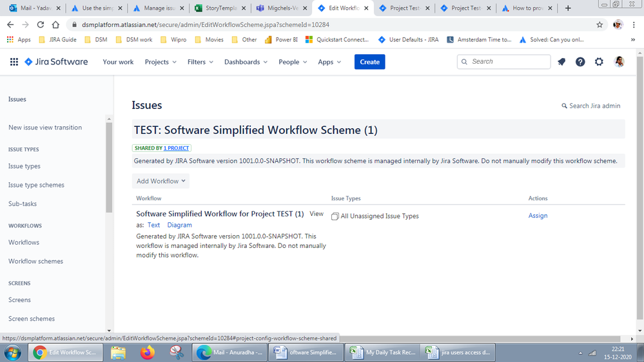Click the Search Jira admin magnifier
Screen dimensions: 644x362
(x=564, y=106)
